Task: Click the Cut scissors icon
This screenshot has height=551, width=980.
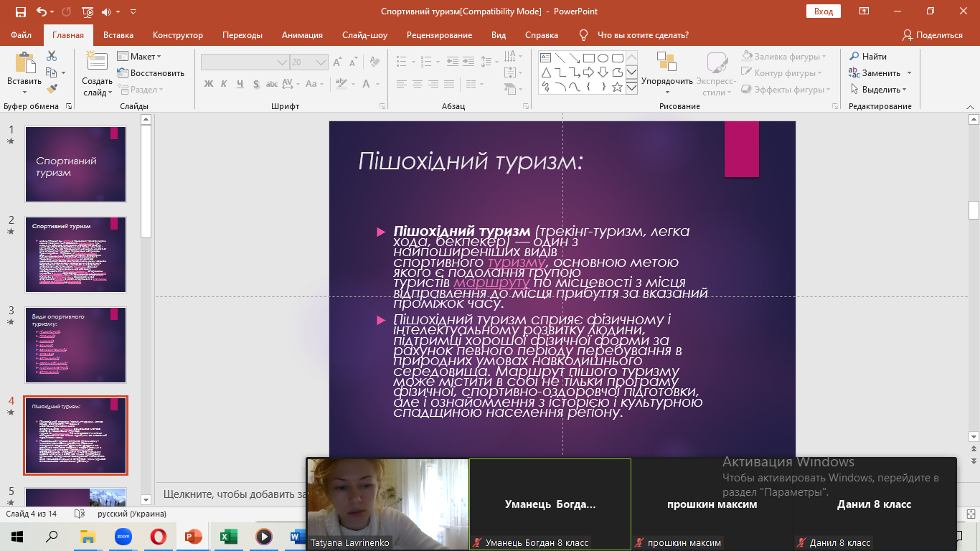Action: point(52,56)
